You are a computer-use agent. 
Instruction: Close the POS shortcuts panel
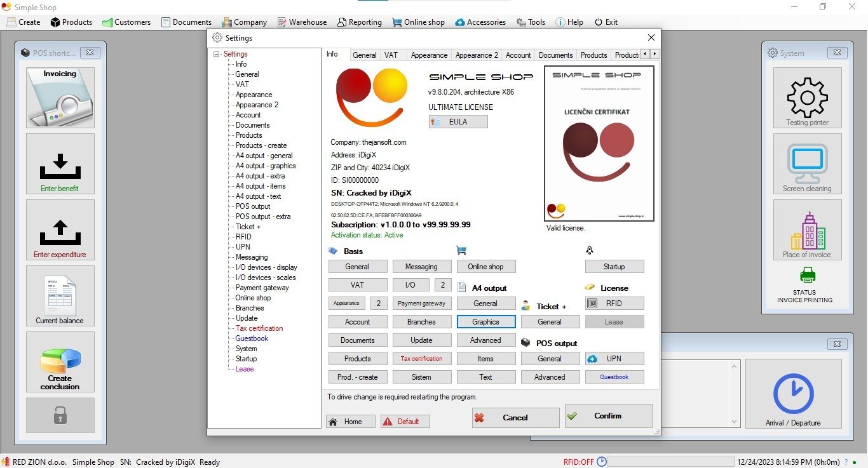click(x=90, y=53)
